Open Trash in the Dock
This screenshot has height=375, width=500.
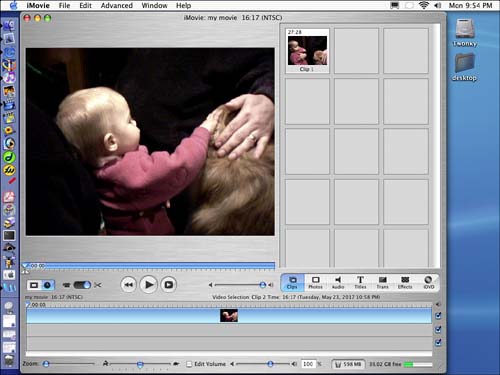pos(9,360)
